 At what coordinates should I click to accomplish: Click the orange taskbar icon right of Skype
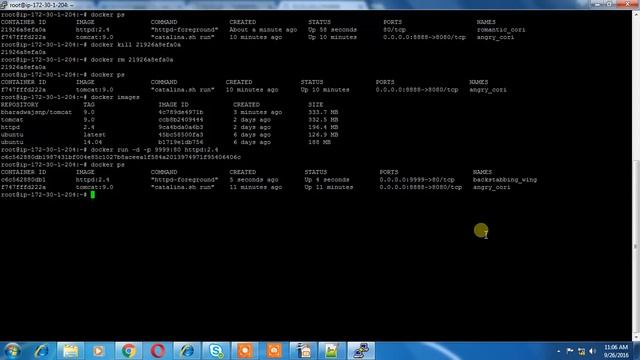pos(244,351)
